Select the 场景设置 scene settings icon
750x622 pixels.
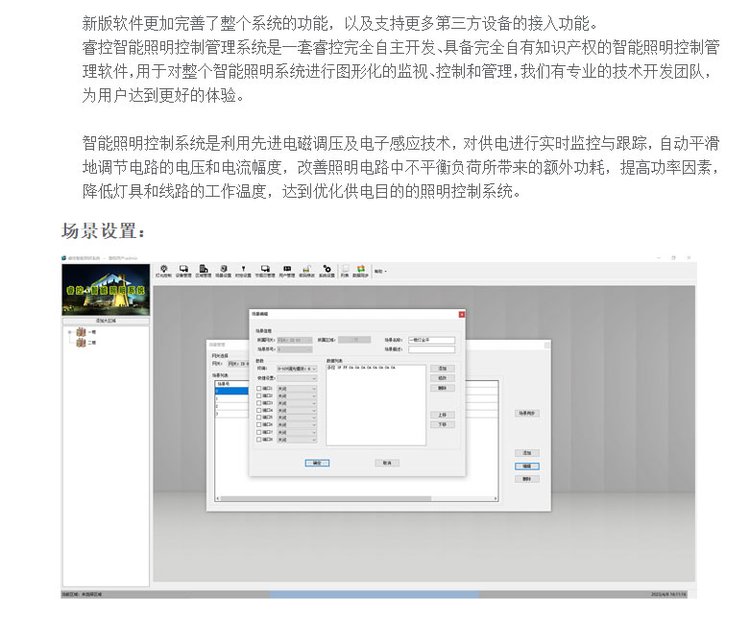225,270
